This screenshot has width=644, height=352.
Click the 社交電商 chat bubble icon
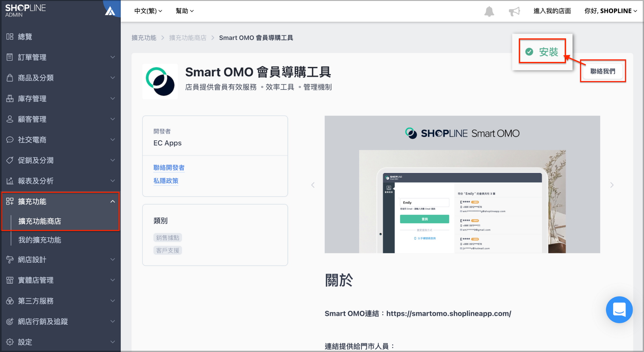coord(10,140)
